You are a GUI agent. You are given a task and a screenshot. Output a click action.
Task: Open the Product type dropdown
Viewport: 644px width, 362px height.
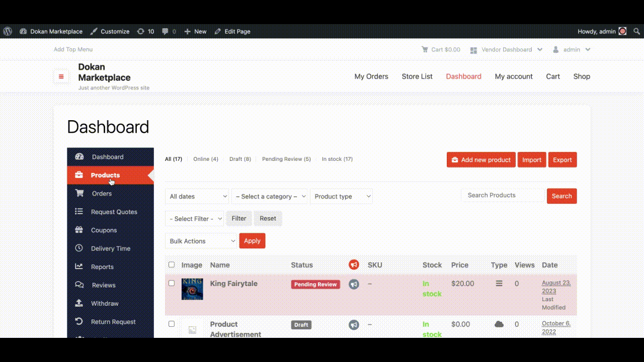pos(341,197)
